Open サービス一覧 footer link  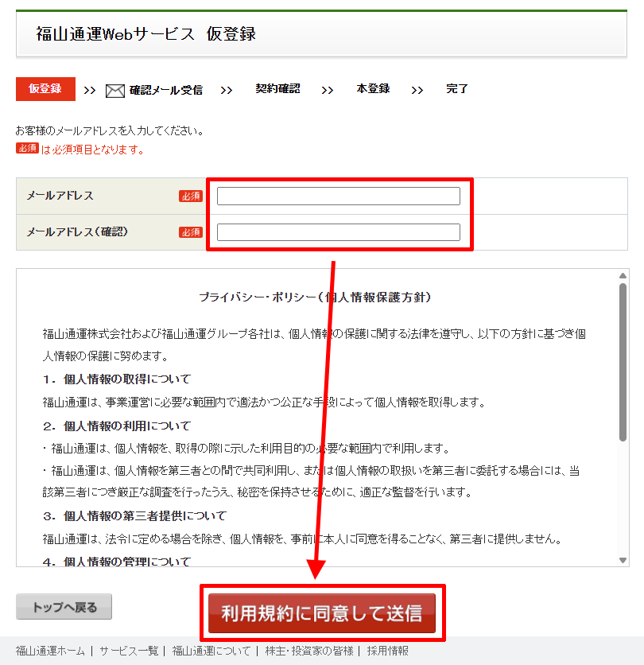129,651
